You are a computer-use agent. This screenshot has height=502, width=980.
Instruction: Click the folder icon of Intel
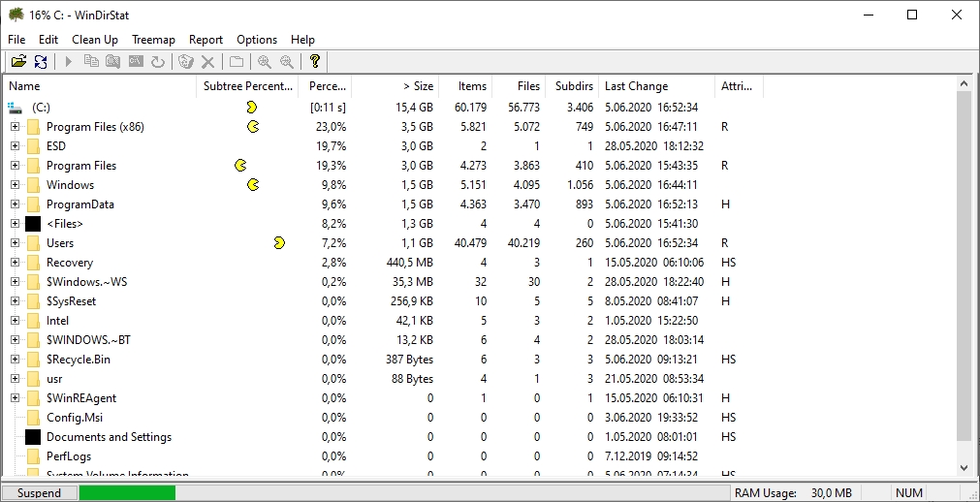[33, 321]
